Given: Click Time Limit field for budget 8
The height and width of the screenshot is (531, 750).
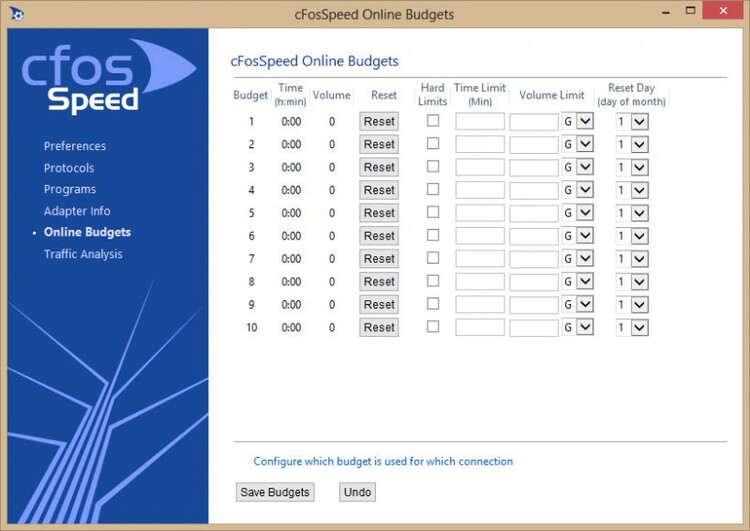Looking at the screenshot, I should (480, 282).
